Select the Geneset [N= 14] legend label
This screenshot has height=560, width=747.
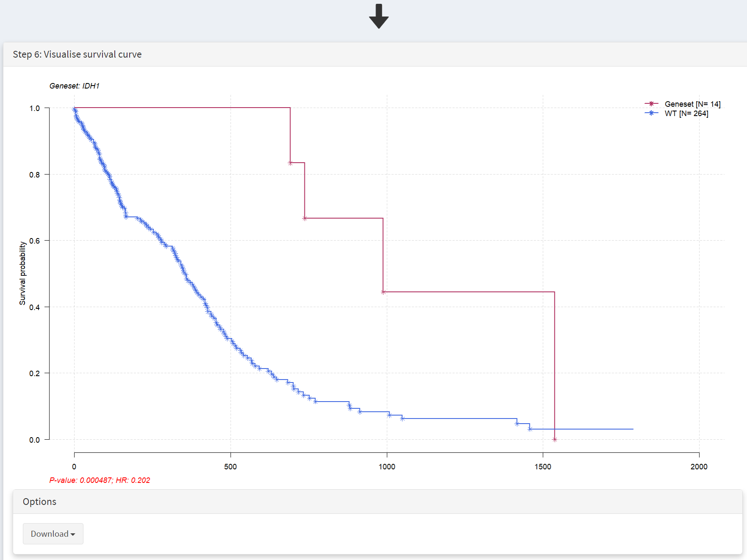click(692, 104)
